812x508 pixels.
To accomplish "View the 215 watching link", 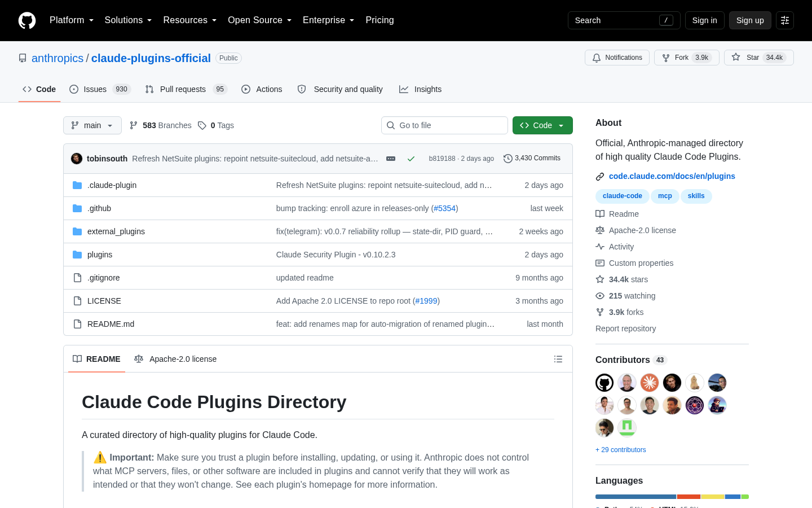I will click(x=626, y=296).
